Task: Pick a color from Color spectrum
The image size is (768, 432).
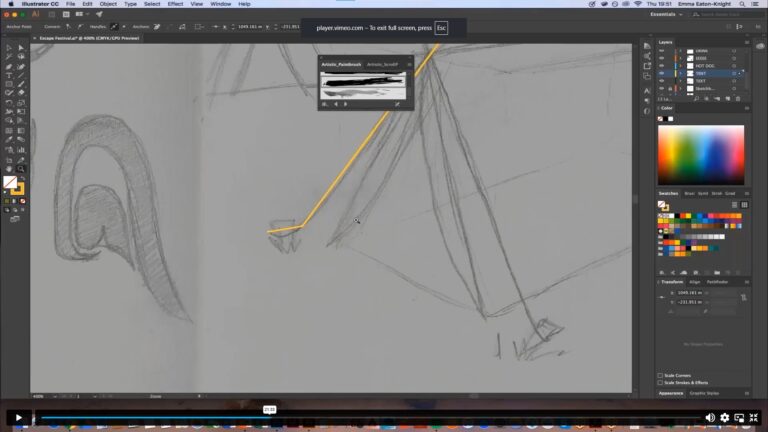Action: pos(701,155)
